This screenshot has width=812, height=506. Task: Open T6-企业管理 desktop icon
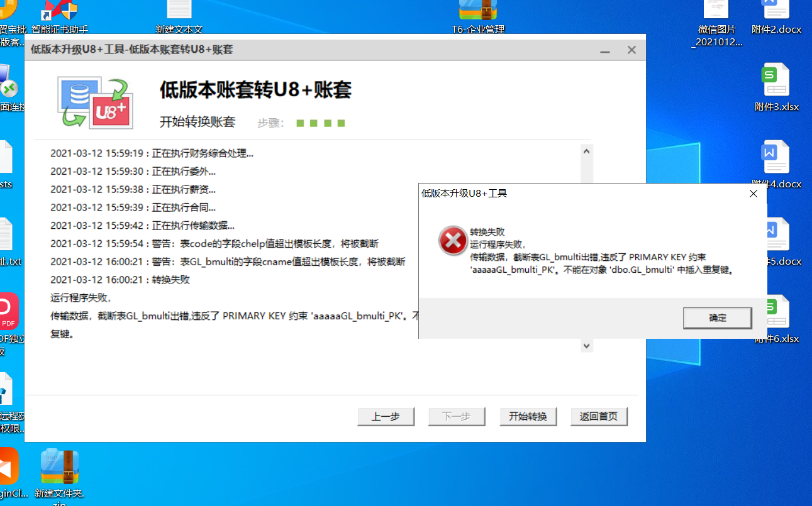(478, 18)
